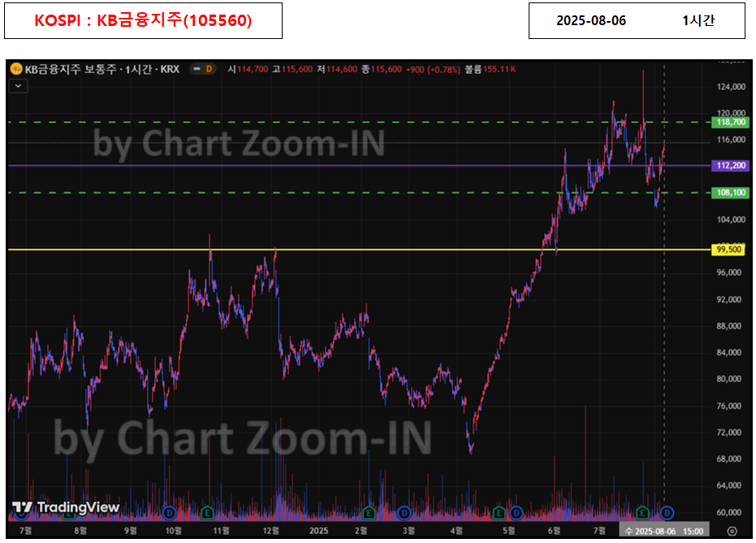Click the open value 시114,700
This screenshot has width=756, height=543.
[x=248, y=69]
